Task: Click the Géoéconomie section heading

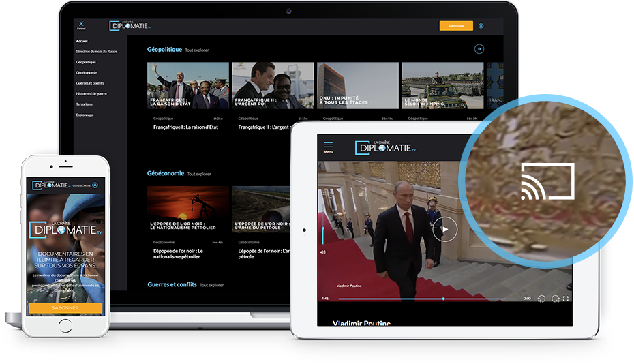Action: coord(166,174)
